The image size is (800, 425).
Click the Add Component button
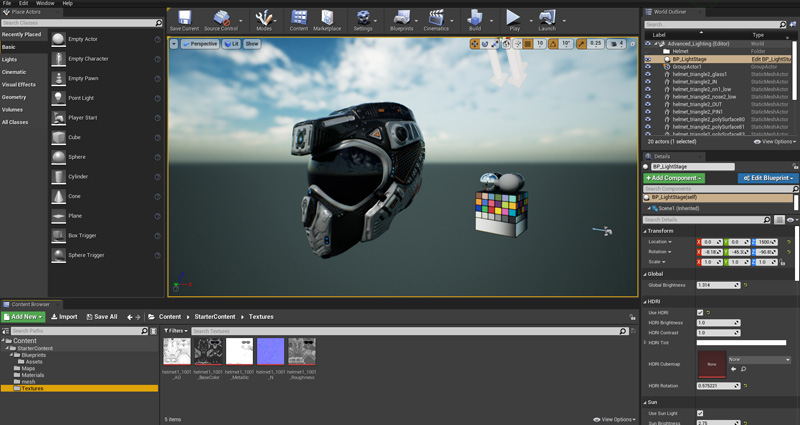[674, 178]
